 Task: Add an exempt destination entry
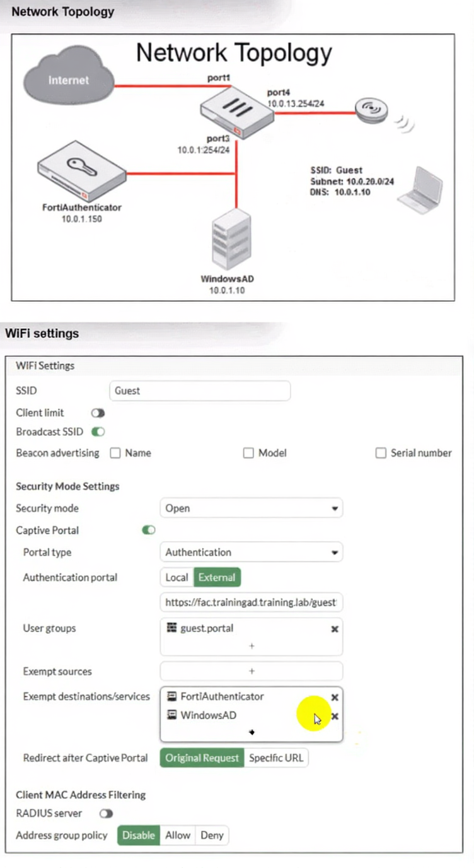(251, 732)
